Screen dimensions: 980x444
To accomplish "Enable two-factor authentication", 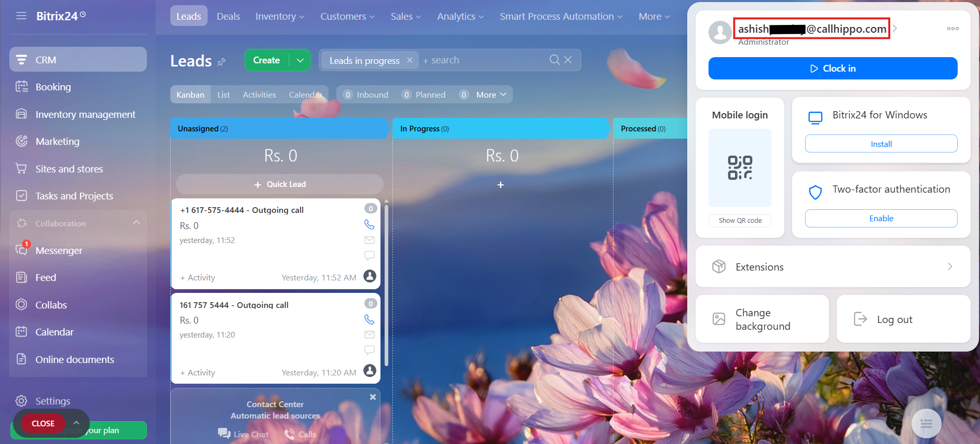I will point(881,218).
